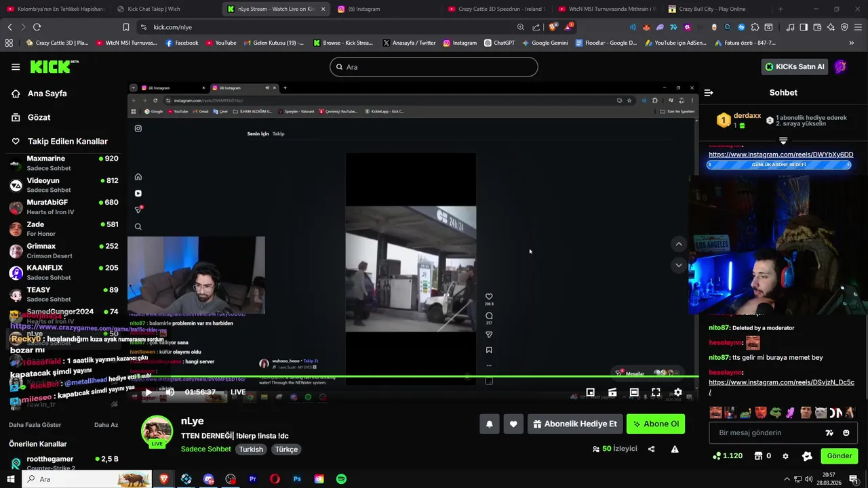
Task: Select the Türkçe tag
Action: click(x=286, y=449)
